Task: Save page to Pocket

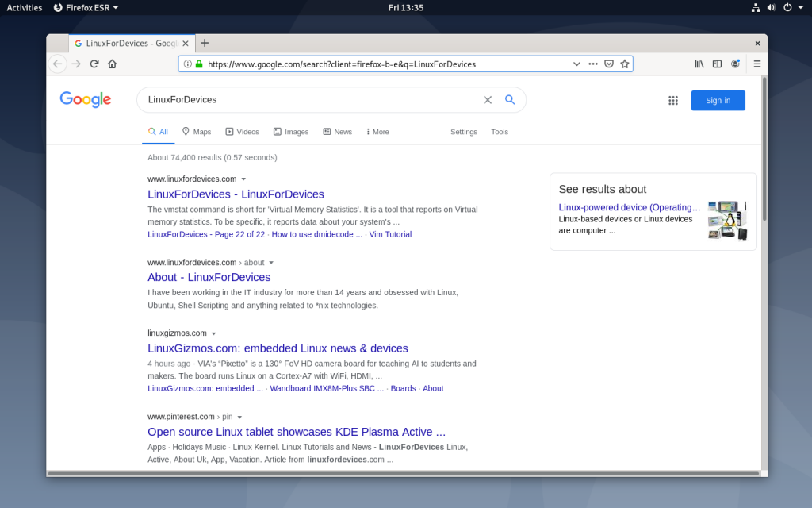Action: pos(609,63)
